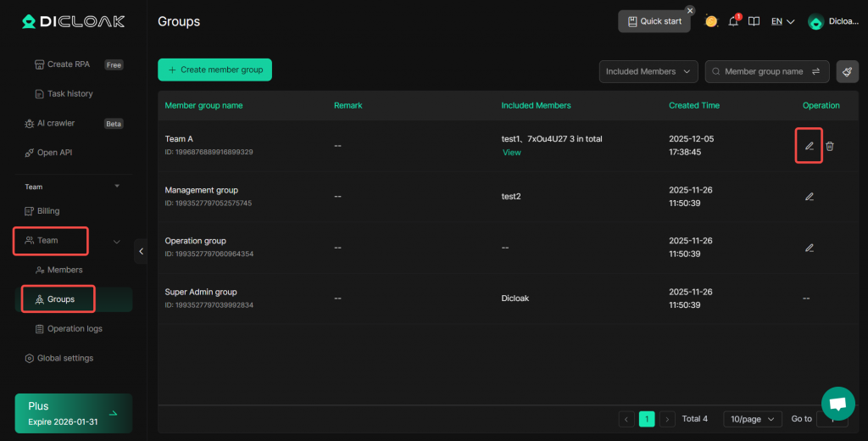This screenshot has height=441, width=868.
Task: Go to Operation logs in sidebar
Action: click(74, 329)
